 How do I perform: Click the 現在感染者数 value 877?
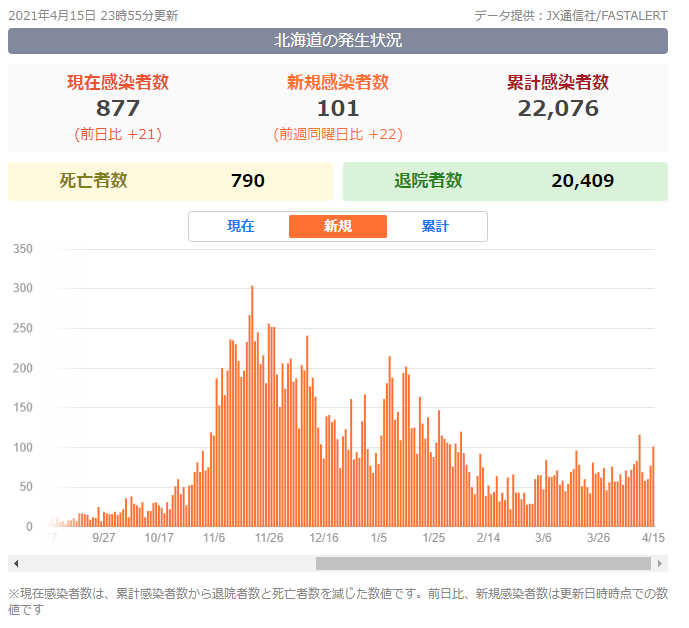pyautogui.click(x=118, y=108)
